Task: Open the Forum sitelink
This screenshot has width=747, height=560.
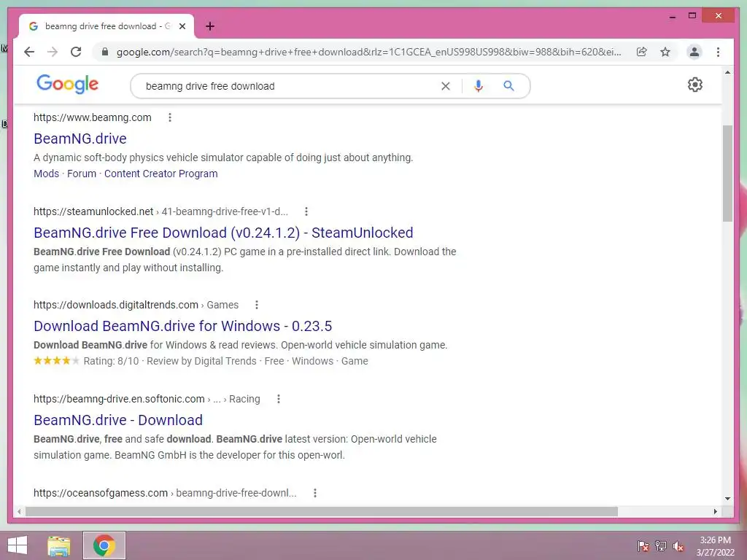Action: tap(82, 174)
